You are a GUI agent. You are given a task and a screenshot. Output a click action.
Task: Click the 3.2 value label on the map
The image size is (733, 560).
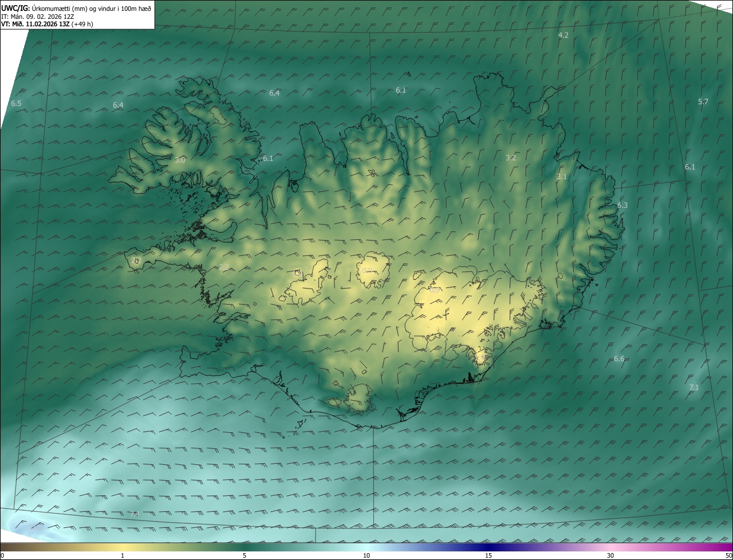click(x=511, y=157)
